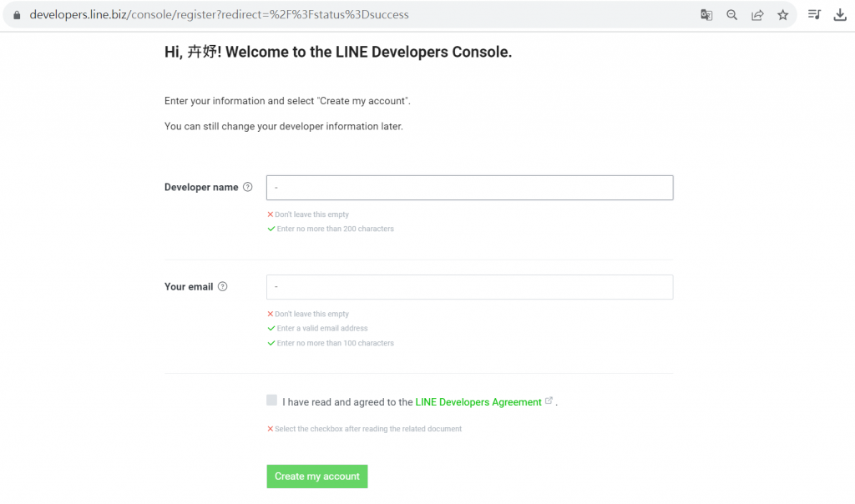Image resolution: width=855 pixels, height=504 pixels.
Task: Click 'You can still change your developer information' text
Action: tap(284, 126)
